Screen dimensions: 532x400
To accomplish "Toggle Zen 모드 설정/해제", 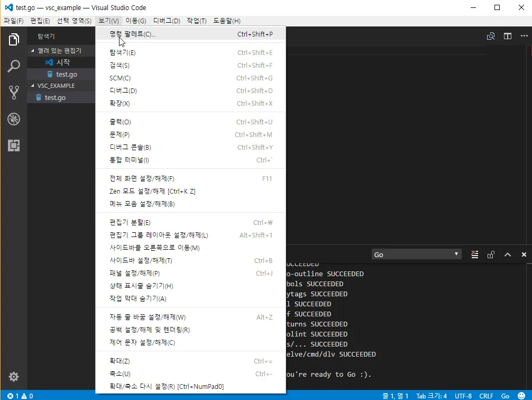I will click(x=191, y=191).
